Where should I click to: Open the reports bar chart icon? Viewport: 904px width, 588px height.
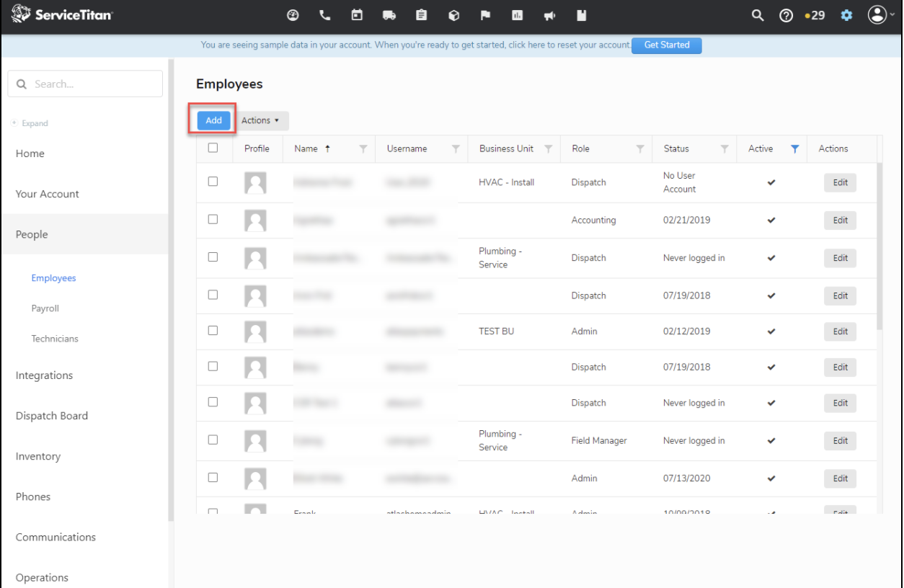(x=517, y=15)
